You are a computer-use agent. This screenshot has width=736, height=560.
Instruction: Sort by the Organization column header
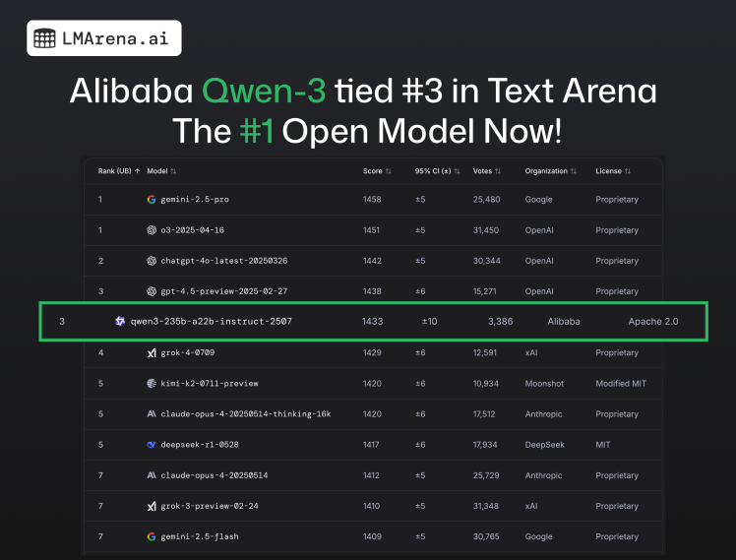pos(551,171)
